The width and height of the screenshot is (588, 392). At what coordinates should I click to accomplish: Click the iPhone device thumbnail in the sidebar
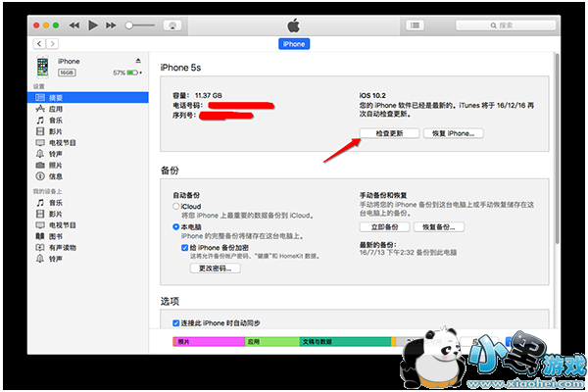click(42, 67)
